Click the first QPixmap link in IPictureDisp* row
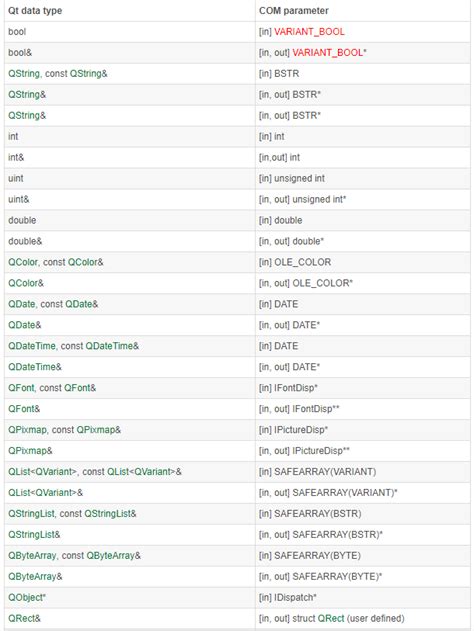Image resolution: width=474 pixels, height=631 pixels. (x=27, y=430)
